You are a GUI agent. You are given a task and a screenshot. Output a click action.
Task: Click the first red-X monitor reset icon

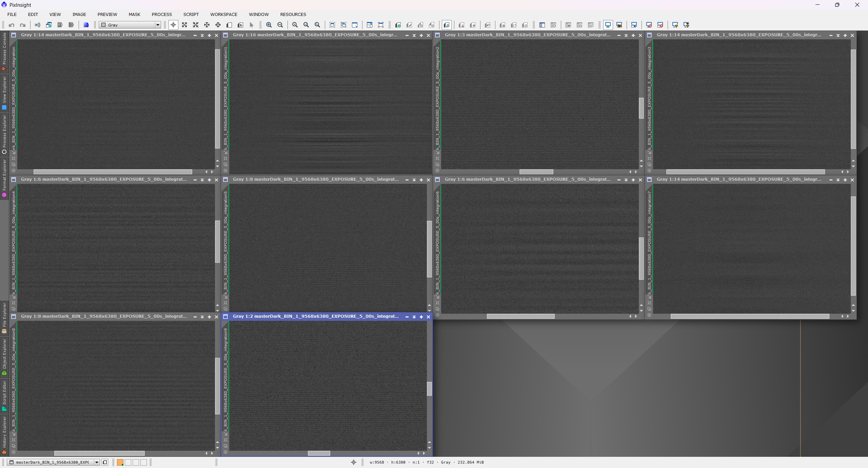[x=649, y=25]
